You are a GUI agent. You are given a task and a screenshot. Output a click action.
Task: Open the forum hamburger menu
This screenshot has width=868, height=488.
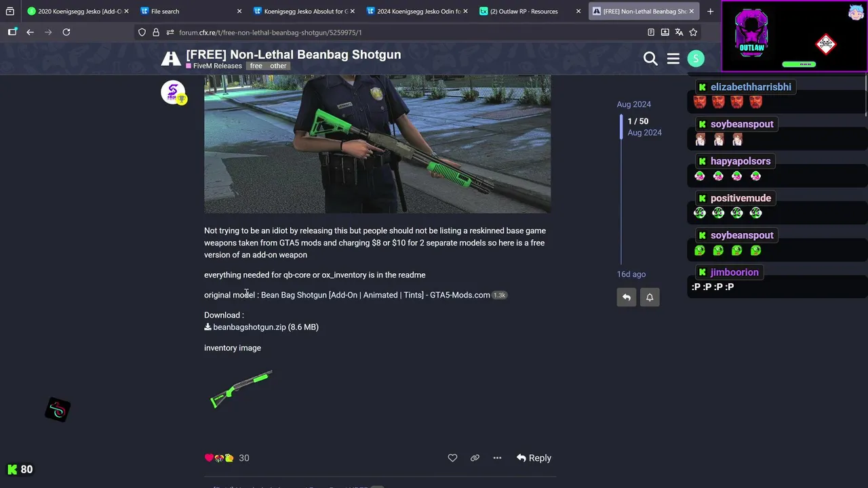673,59
